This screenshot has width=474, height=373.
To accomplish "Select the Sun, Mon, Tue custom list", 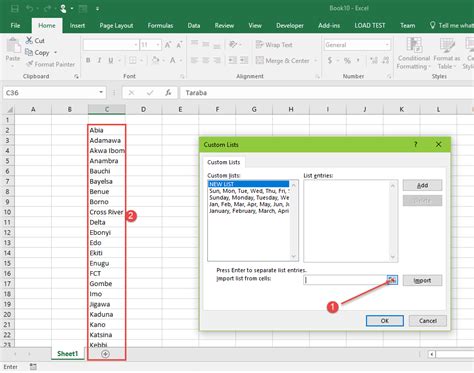I will click(249, 191).
